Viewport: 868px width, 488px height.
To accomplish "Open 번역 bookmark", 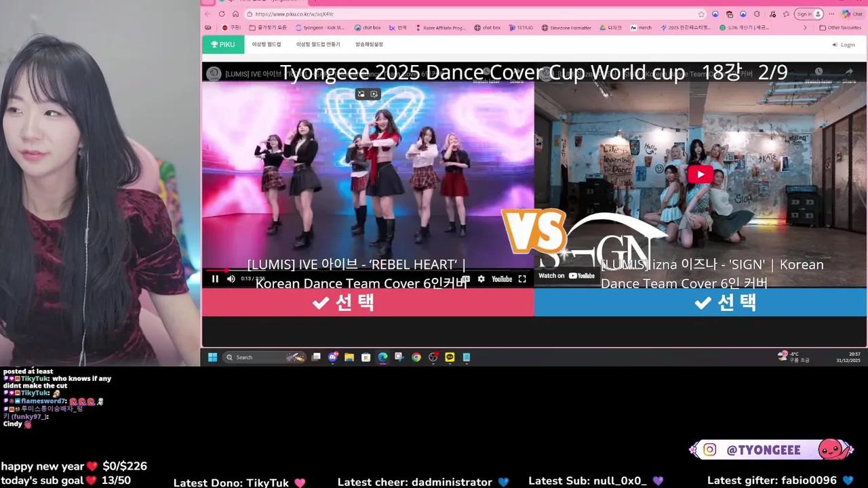I will [398, 28].
